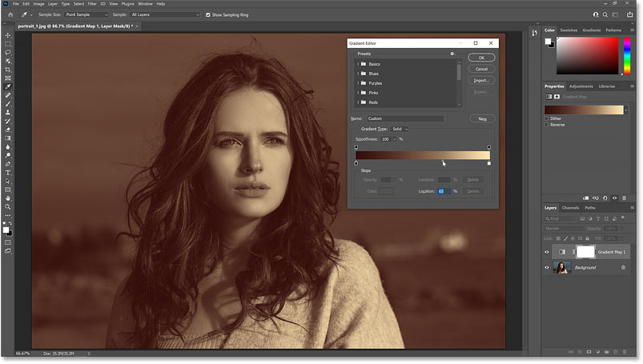Click the foreground color swatch in toolbar
The width and height of the screenshot is (643, 364).
(6, 230)
